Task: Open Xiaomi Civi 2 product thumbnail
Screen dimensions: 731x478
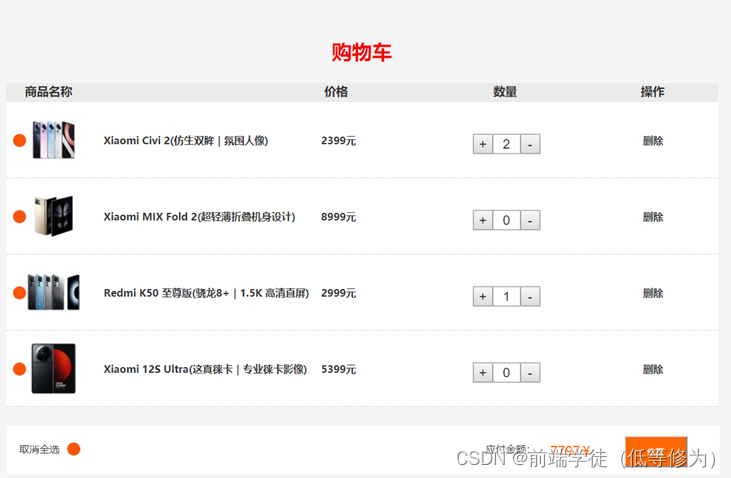Action: point(54,140)
